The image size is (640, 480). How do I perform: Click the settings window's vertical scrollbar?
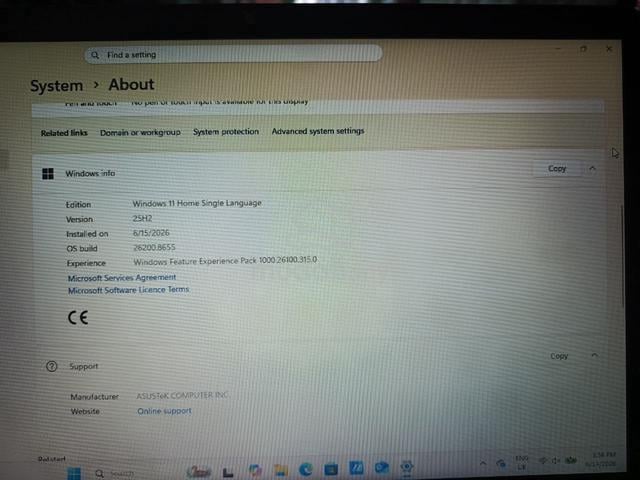(x=622, y=255)
